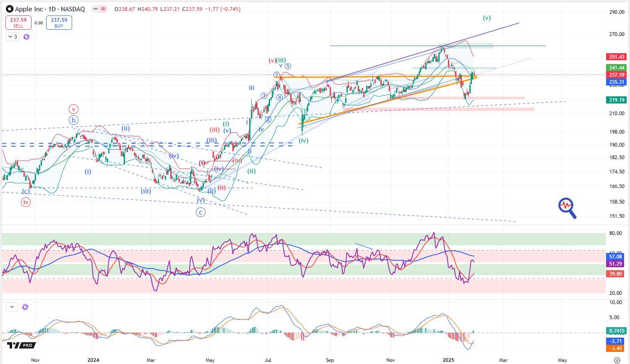Click the high value H240.79
Screen dimensions: 630x364
click(x=148, y=9)
